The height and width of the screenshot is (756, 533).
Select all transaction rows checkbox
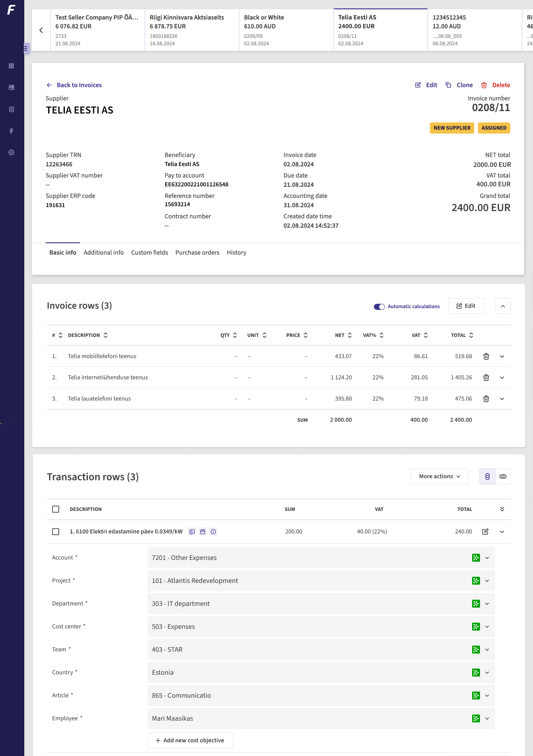(x=56, y=509)
